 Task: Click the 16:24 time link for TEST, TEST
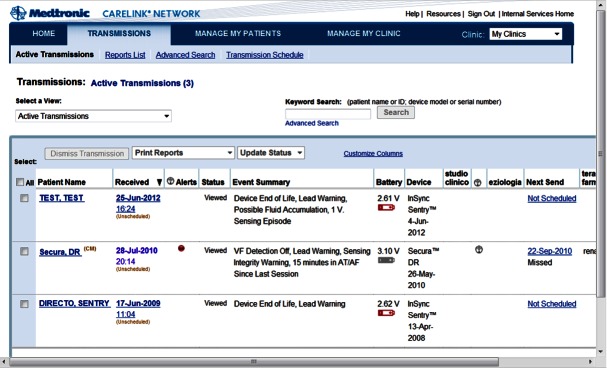point(125,209)
